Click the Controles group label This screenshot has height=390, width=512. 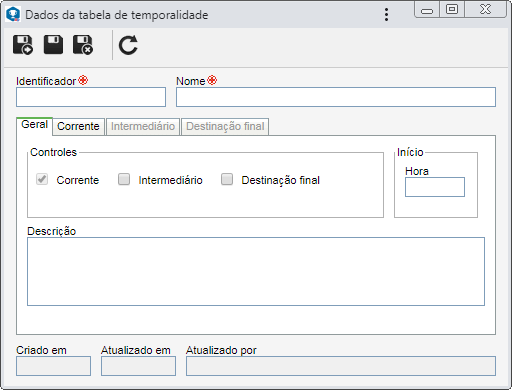(53, 152)
